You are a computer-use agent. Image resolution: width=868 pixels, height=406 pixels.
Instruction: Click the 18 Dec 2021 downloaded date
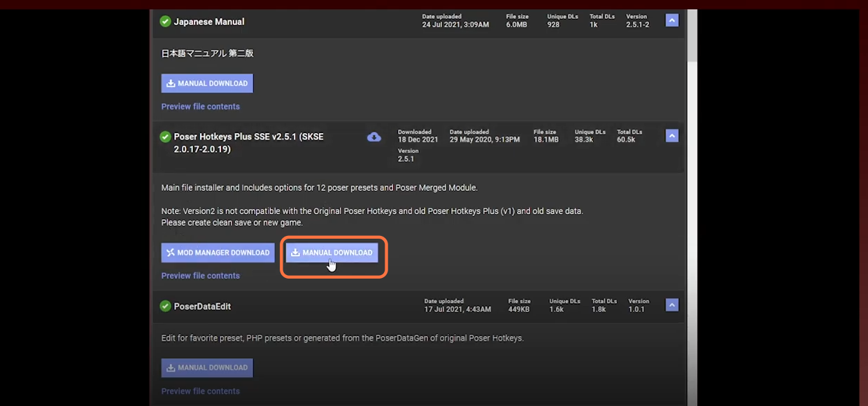[418, 140]
